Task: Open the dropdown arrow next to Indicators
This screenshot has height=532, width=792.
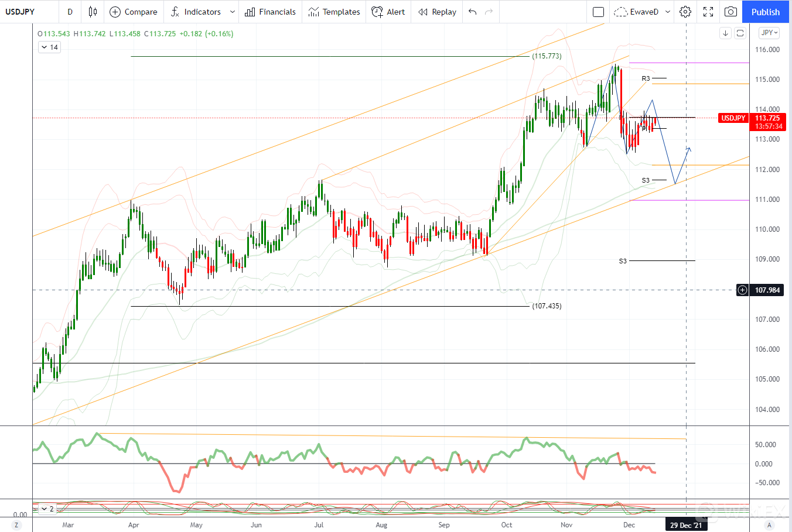Action: click(x=233, y=12)
